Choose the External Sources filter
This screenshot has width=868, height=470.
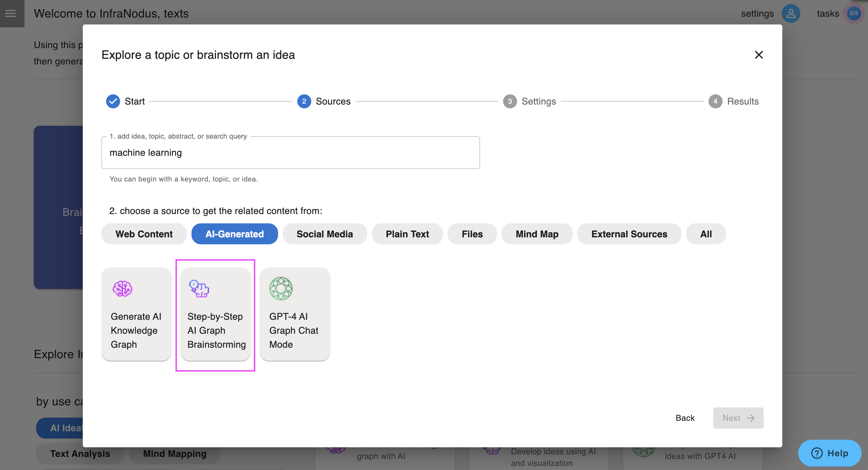[x=629, y=234]
